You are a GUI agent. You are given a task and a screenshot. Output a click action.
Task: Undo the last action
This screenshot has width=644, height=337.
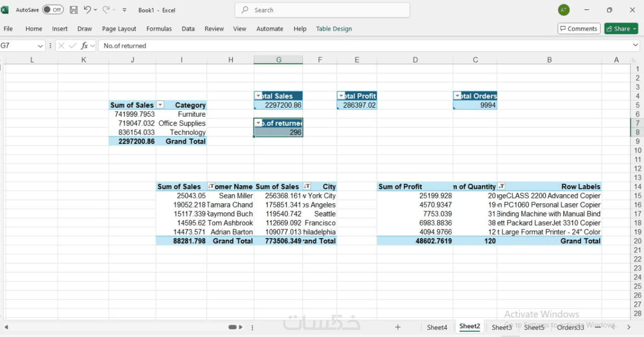click(87, 10)
